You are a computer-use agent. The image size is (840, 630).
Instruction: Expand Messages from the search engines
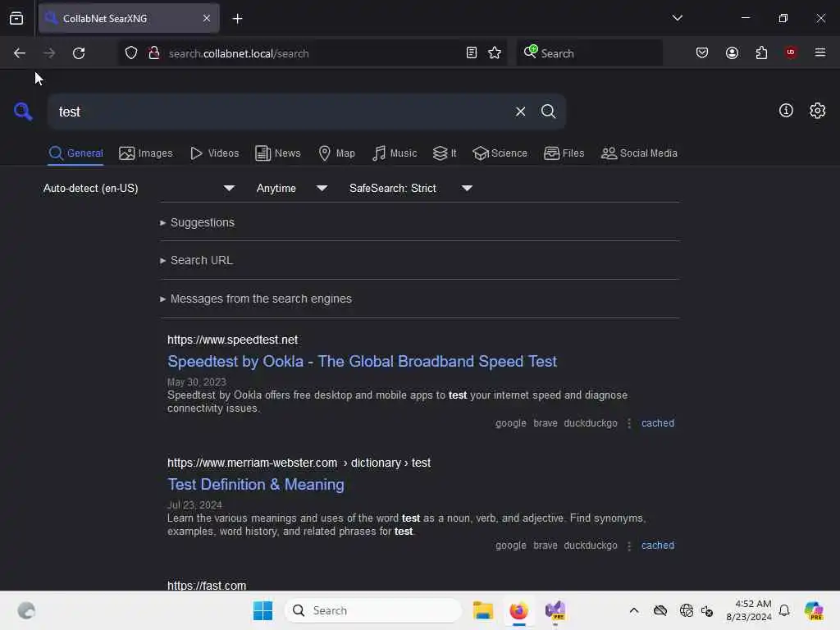coord(256,299)
